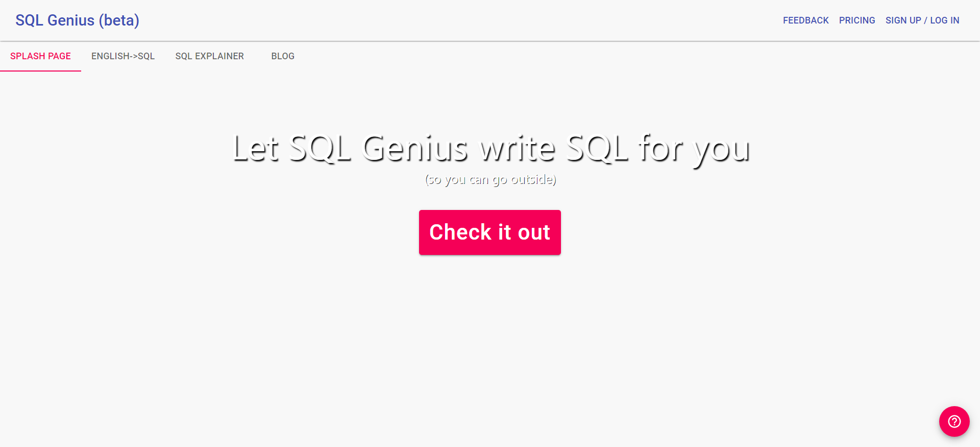Click the "Let SQL Genius write SQL" headline
Viewport: 980px width, 447px height.
coord(491,149)
